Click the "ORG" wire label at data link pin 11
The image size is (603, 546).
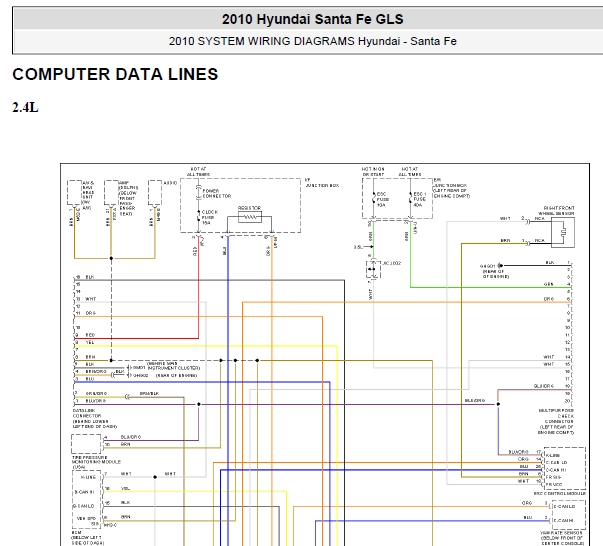pos(90,313)
